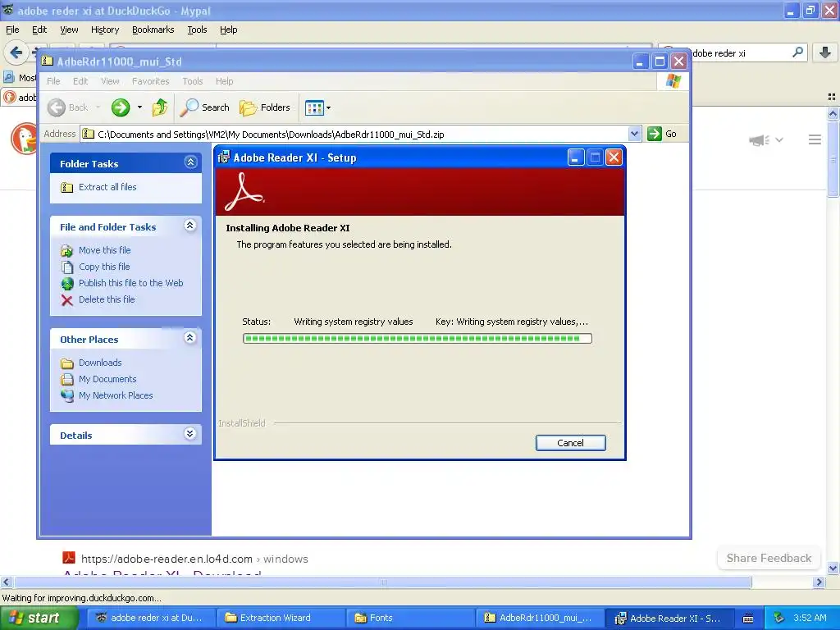Open the Explorer Help menu
This screenshot has height=630, width=840.
225,81
